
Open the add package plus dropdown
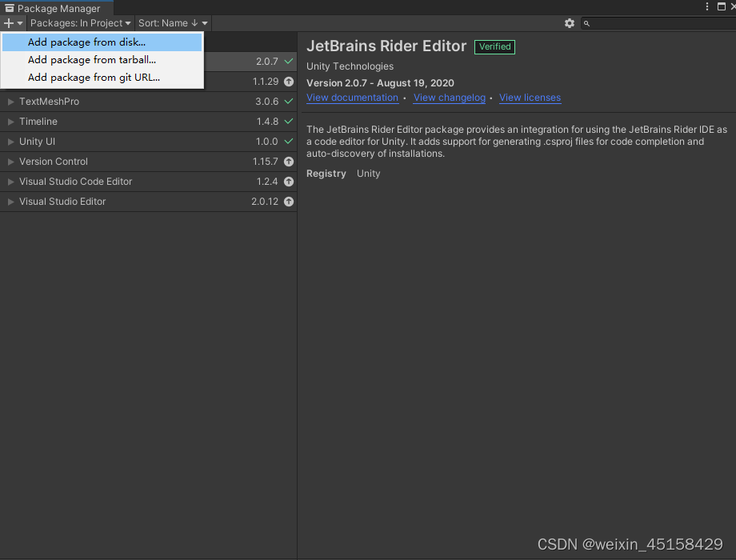(x=13, y=23)
